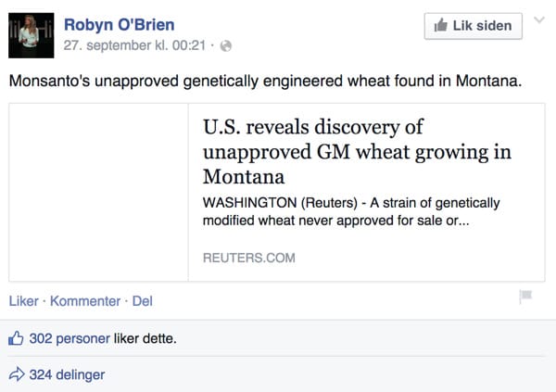Click the Monsanto's unapproved wheat post text

pyautogui.click(x=265, y=81)
